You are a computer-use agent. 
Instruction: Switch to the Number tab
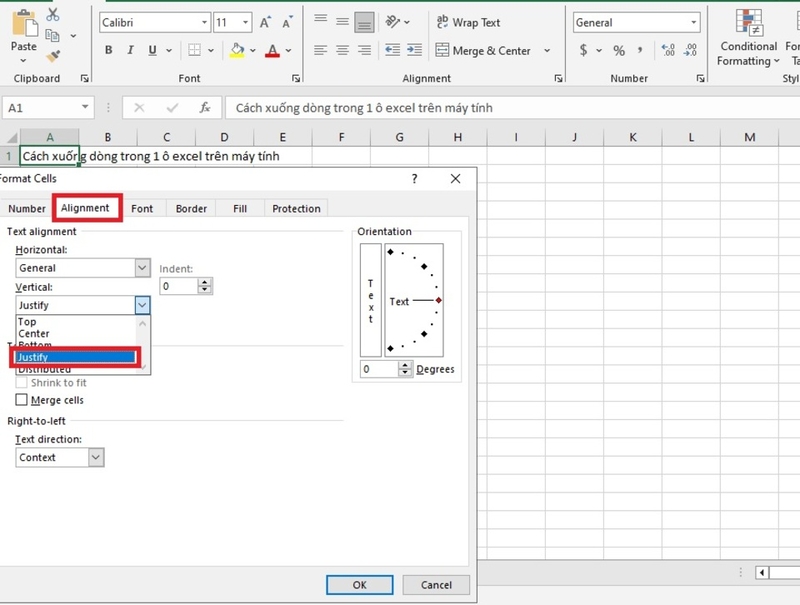(27, 209)
